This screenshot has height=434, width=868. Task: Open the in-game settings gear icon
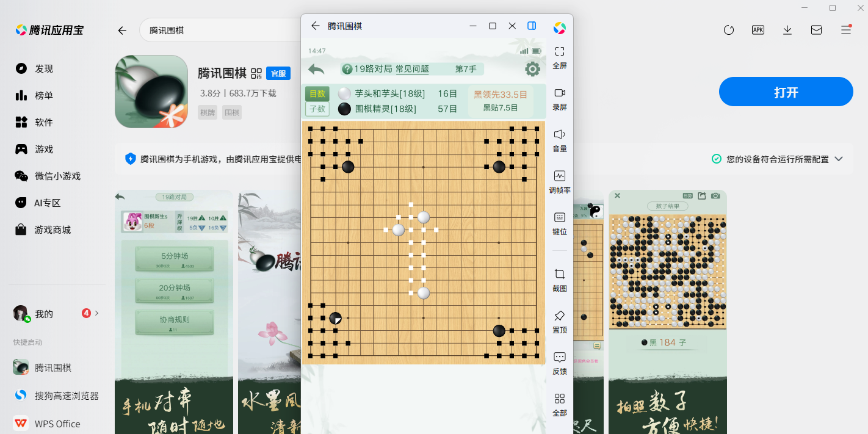tap(533, 69)
